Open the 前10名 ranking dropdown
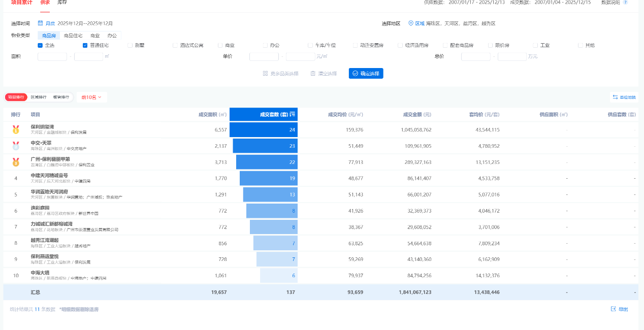The width and height of the screenshot is (644, 330). click(x=91, y=97)
